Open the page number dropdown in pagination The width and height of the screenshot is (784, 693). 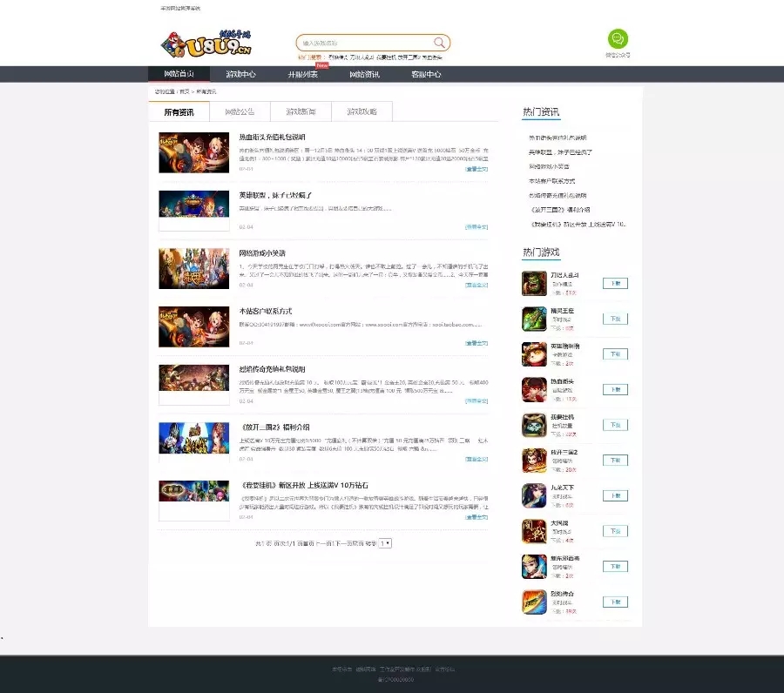pyautogui.click(x=385, y=543)
